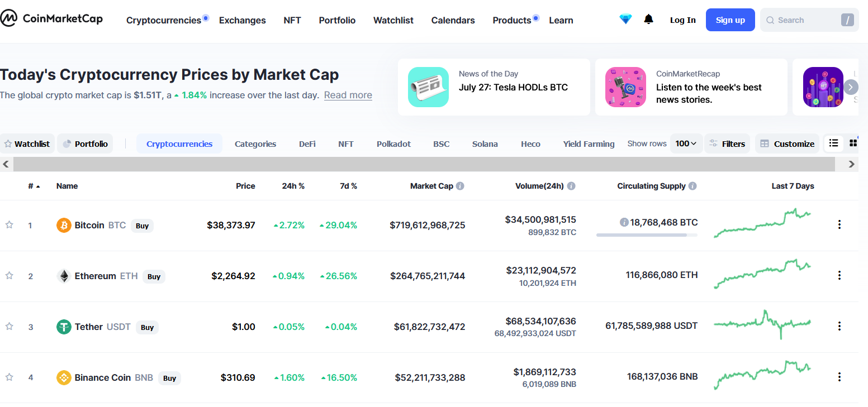This screenshot has width=868, height=407.
Task: Click the blue Sign up button
Action: click(731, 20)
